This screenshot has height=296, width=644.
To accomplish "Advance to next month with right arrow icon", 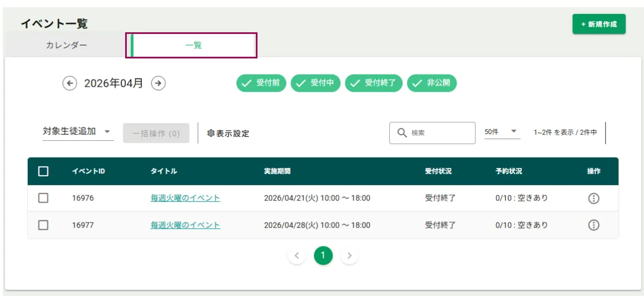I will 158,83.
